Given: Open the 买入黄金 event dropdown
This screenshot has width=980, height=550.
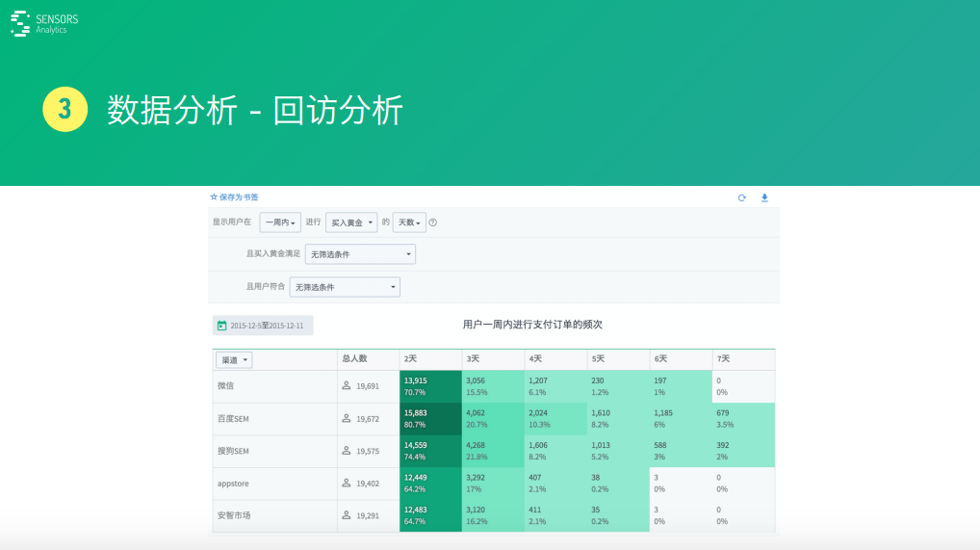Looking at the screenshot, I should tap(350, 223).
